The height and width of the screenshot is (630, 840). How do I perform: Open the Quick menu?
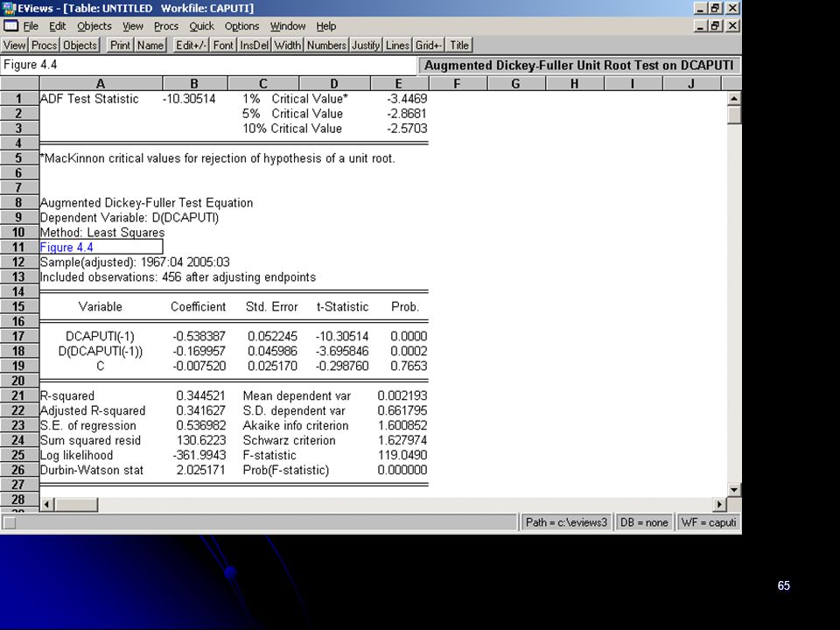pyautogui.click(x=201, y=26)
